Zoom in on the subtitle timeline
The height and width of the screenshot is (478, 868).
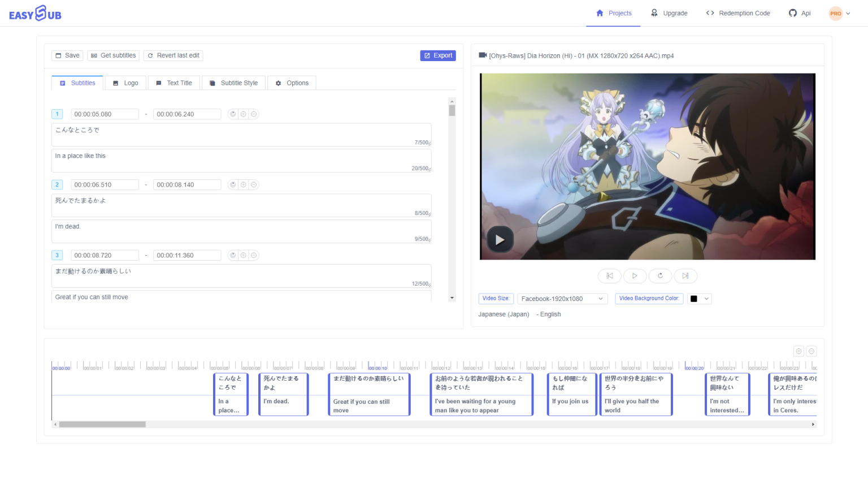tap(798, 351)
